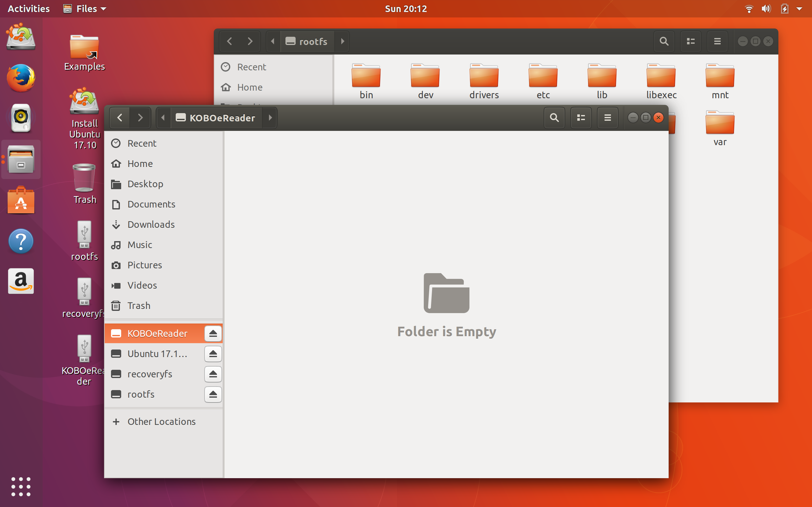
Task: Toggle view mode in rootfs window
Action: 691,41
